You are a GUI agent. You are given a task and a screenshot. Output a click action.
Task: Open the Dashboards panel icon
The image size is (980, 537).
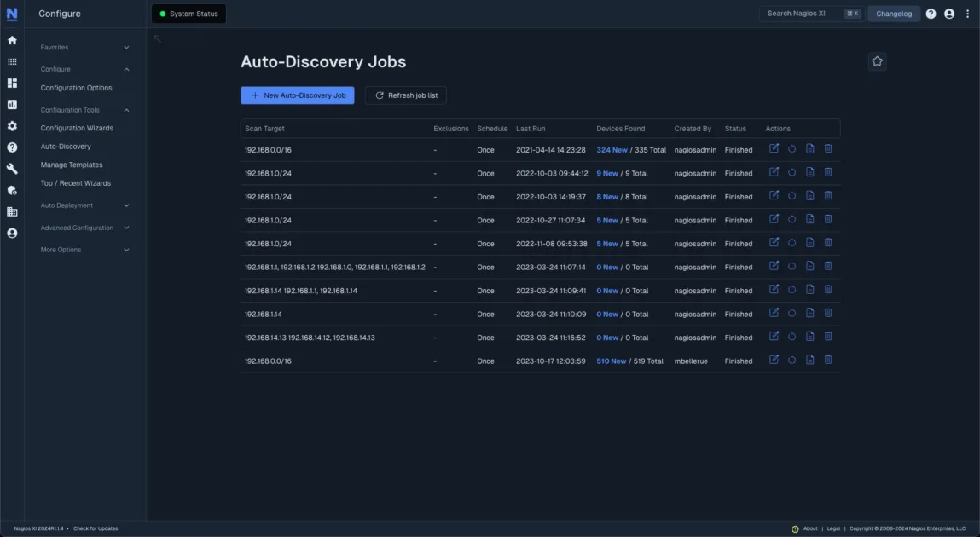[12, 82]
